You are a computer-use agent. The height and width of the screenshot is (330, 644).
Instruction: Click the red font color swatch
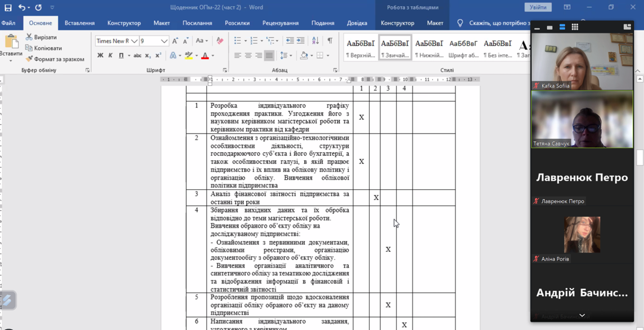[x=205, y=56]
